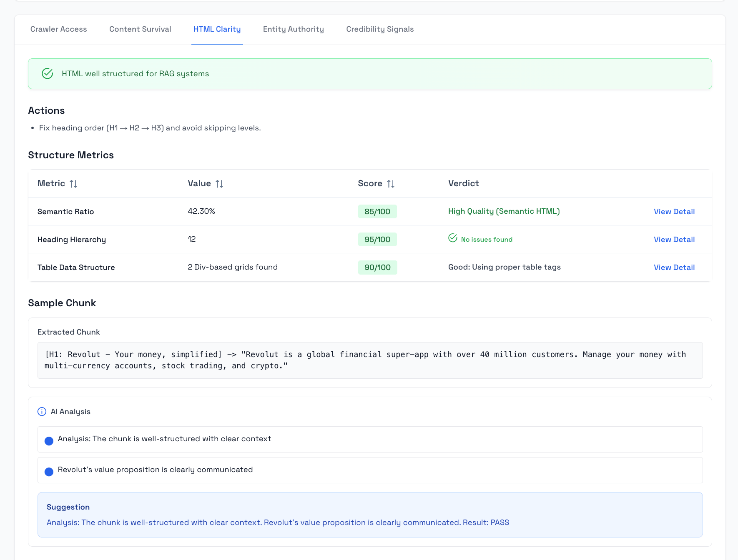Click the green checkmark in the success banner
The image size is (738, 560).
click(47, 73)
